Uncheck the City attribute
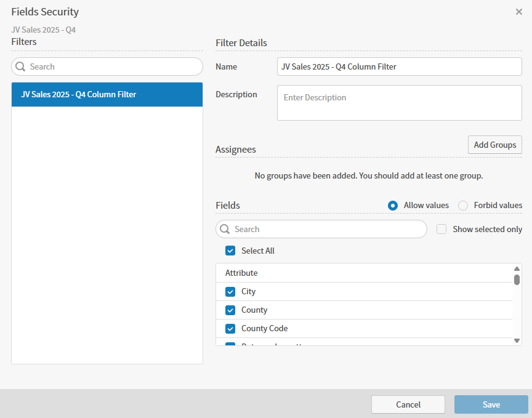Screen dimensions: 532x418 pos(230,291)
